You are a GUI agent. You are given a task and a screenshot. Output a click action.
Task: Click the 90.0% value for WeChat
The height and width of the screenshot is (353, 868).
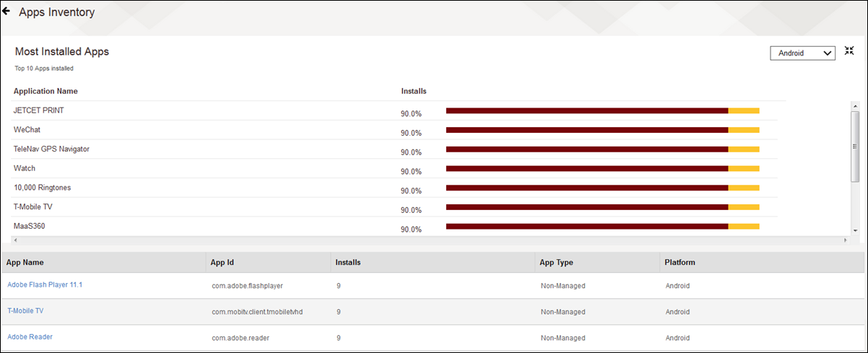click(x=412, y=133)
